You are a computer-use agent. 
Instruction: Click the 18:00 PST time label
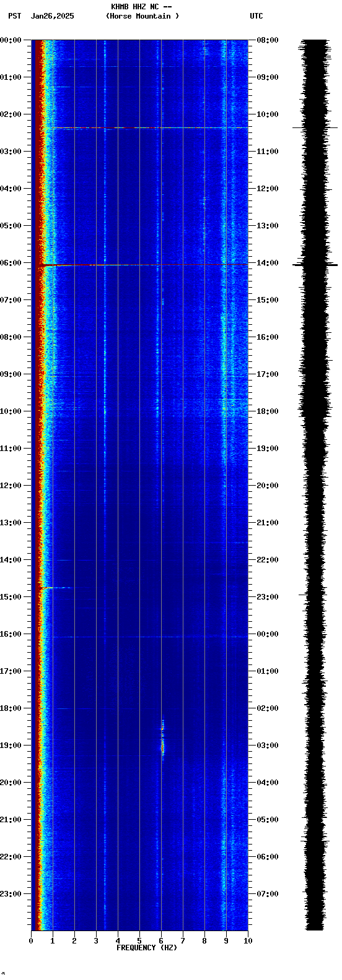[x=11, y=708]
